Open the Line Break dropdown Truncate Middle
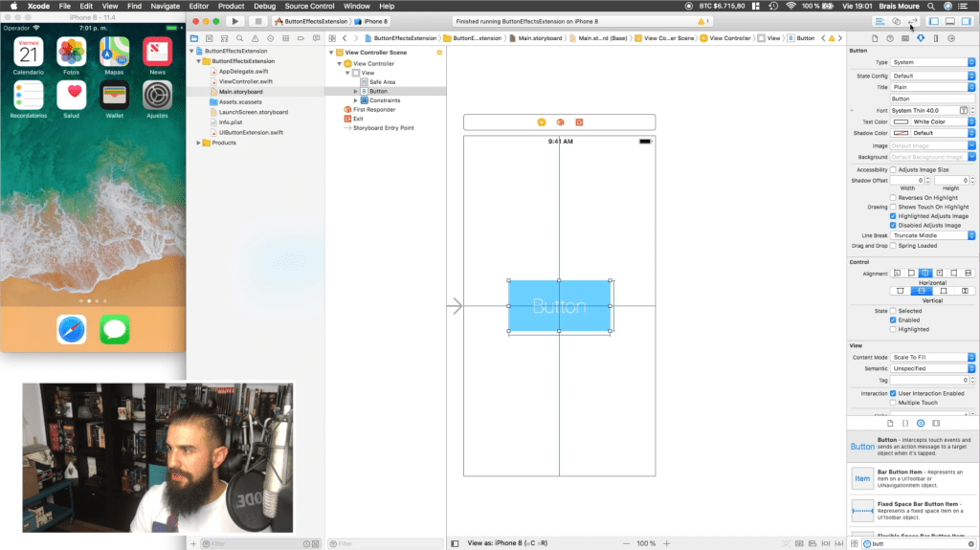Image resolution: width=980 pixels, height=550 pixels. (x=932, y=235)
